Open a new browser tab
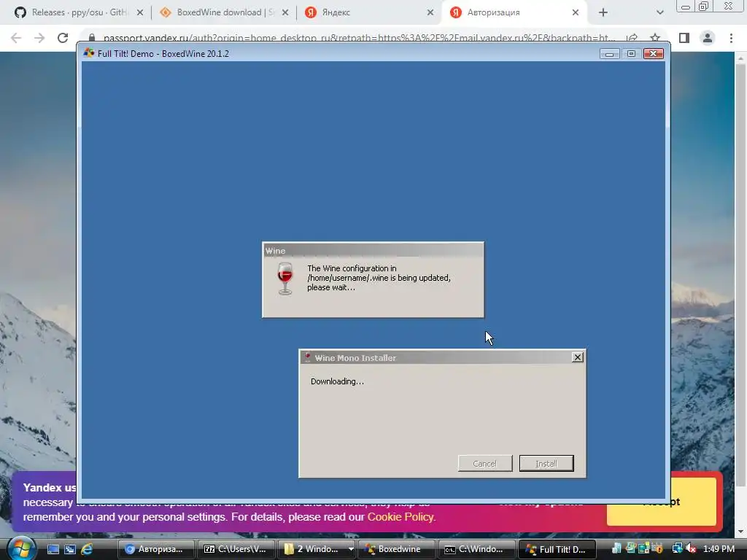The height and width of the screenshot is (560, 747). (603, 12)
